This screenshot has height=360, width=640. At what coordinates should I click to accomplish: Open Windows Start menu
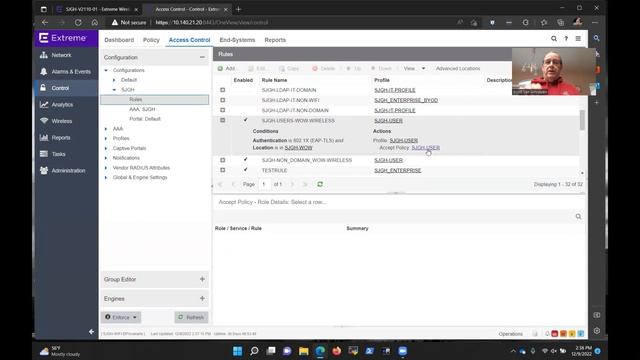pyautogui.click(x=237, y=351)
